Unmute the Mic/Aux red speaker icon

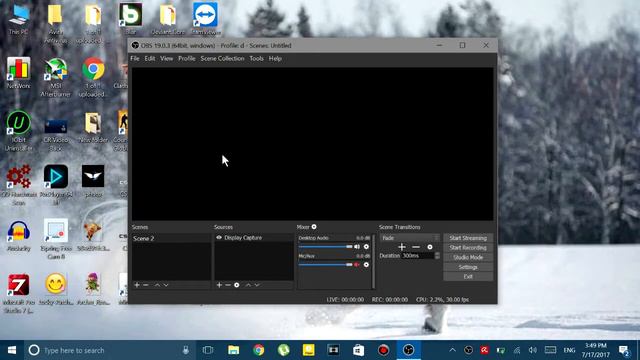coord(357,264)
